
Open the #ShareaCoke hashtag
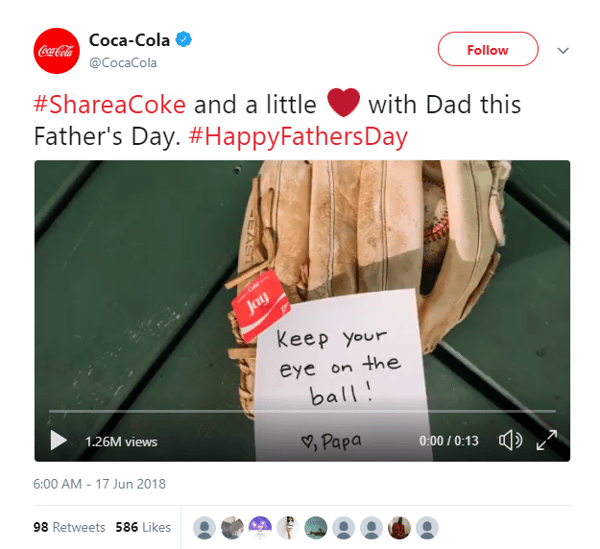[x=110, y=104]
